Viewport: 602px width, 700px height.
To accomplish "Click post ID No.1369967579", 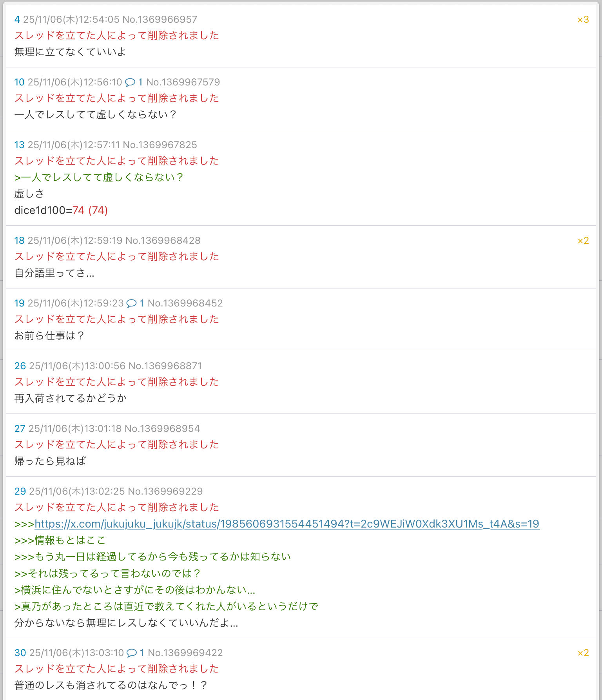I will coord(183,82).
